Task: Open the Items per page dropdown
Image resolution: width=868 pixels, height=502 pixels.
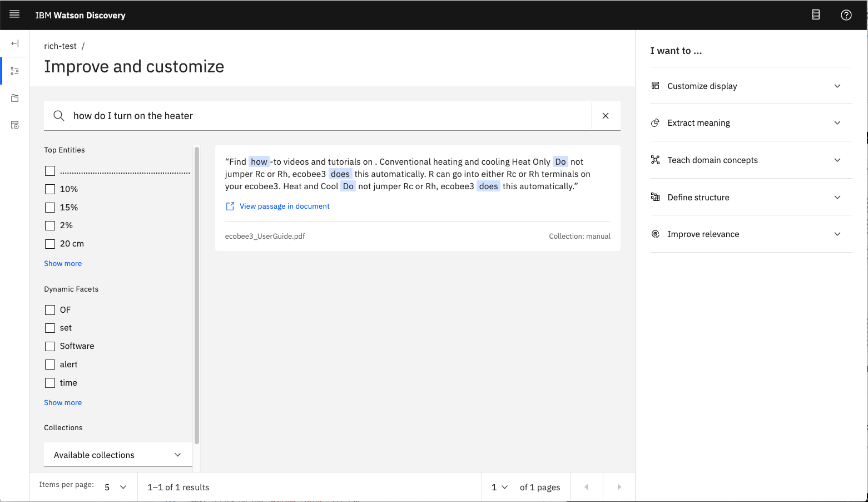Action: click(116, 487)
